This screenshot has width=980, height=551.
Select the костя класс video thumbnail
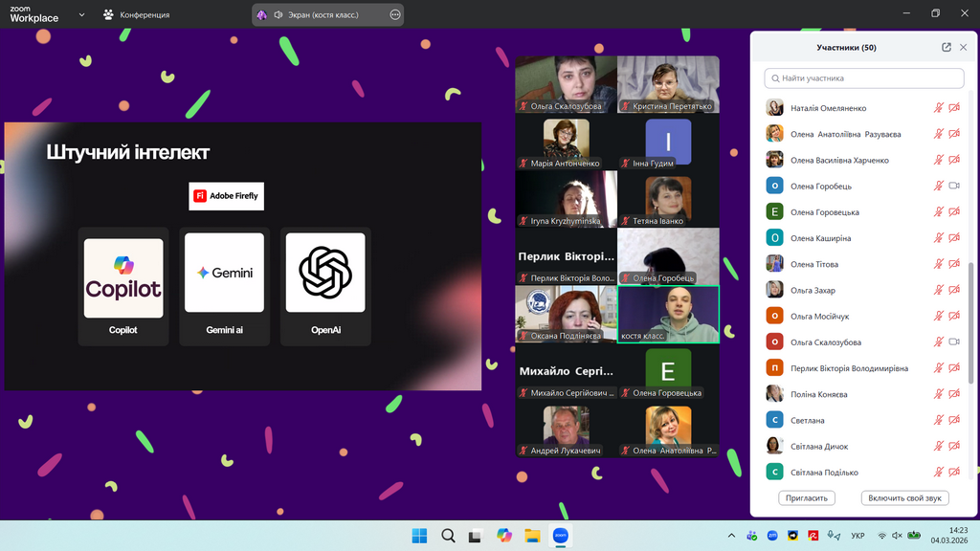pos(668,314)
